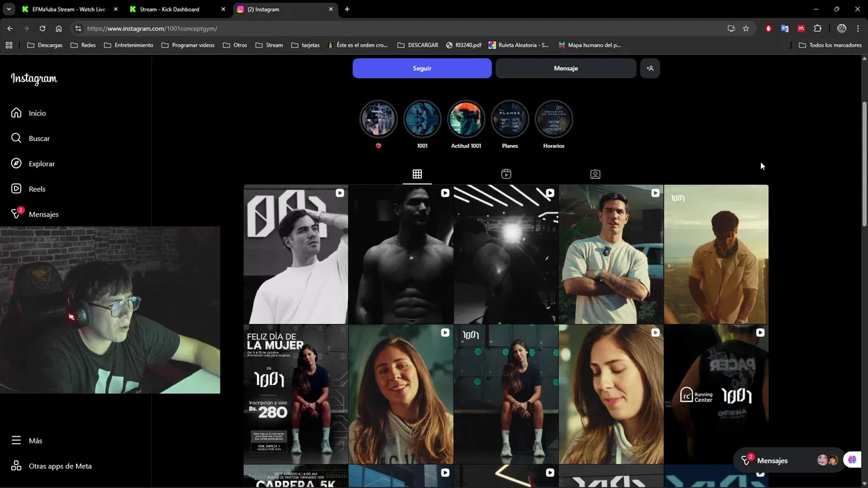Open a new browser tab with plus
This screenshot has height=488, width=868.
coord(347,9)
